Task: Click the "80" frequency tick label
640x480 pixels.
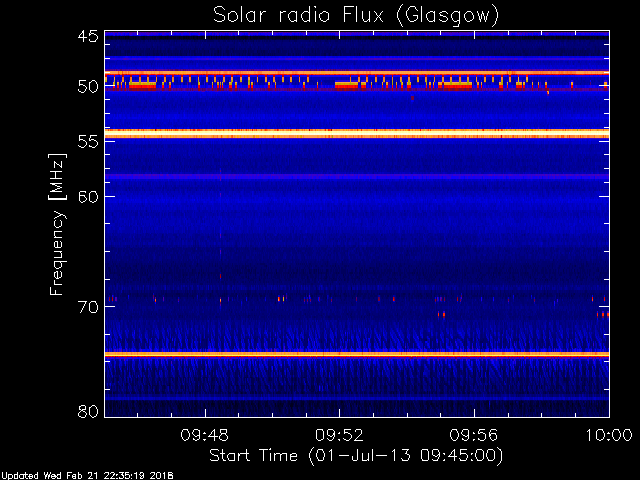Action: [88, 411]
